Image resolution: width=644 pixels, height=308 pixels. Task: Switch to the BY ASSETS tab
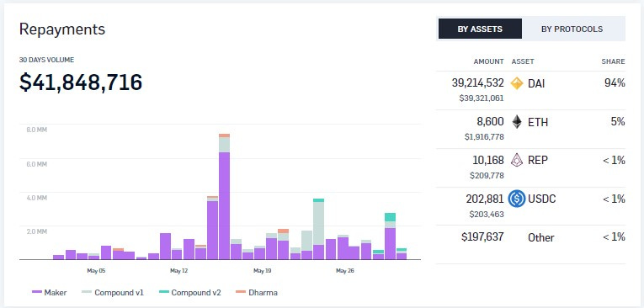pos(480,29)
